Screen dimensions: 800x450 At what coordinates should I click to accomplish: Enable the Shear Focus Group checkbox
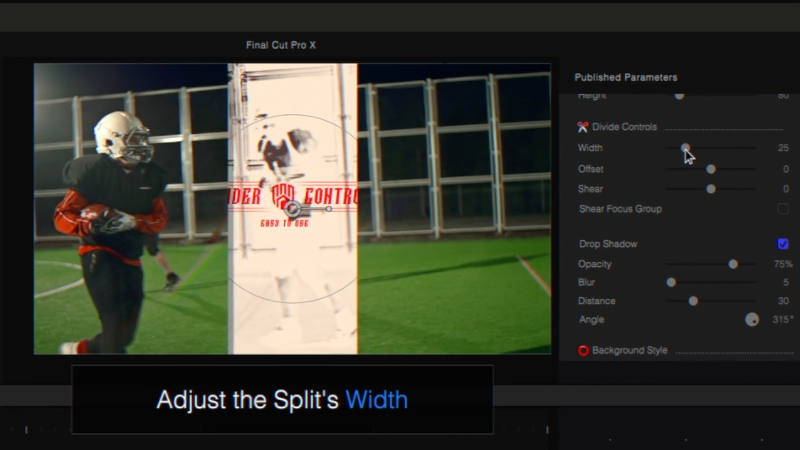pos(783,209)
